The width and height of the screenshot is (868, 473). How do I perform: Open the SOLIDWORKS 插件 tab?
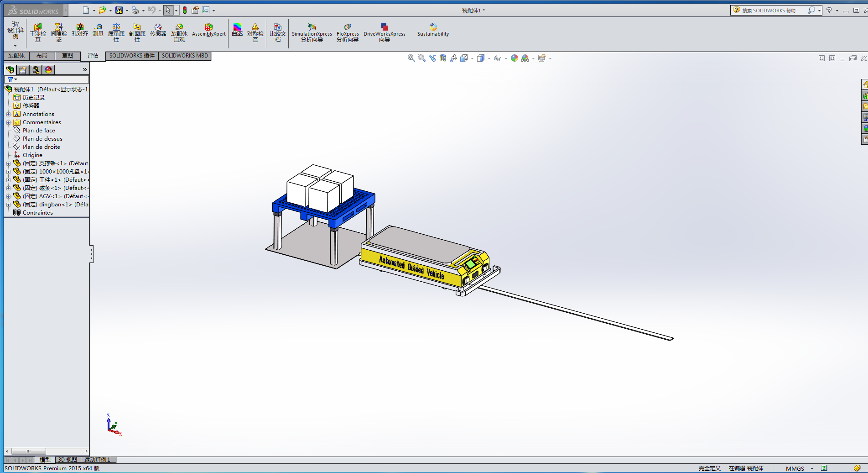click(132, 56)
